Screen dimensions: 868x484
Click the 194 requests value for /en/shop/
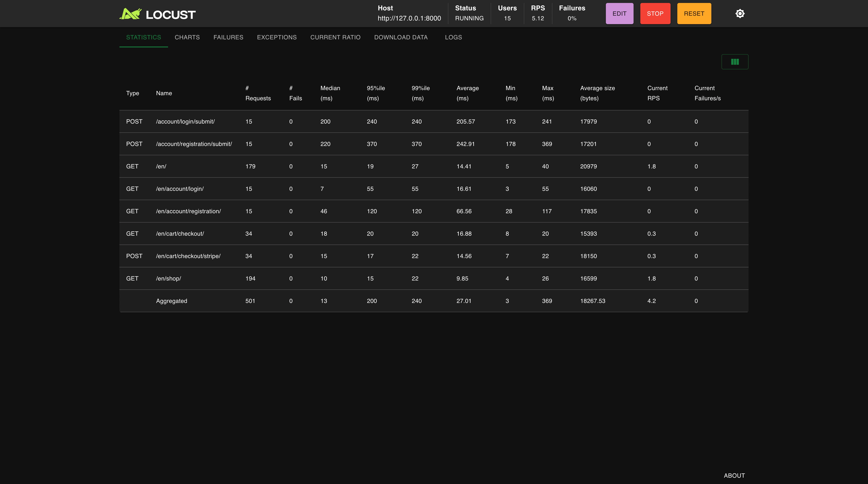point(250,278)
